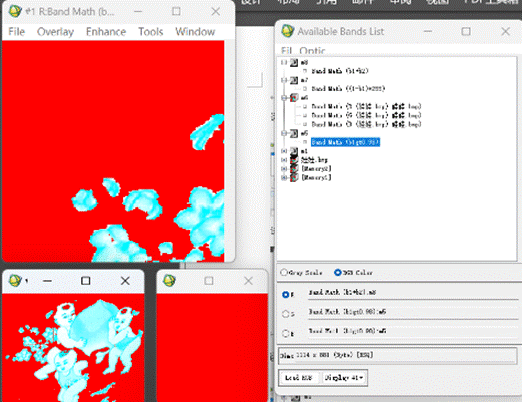Select Band Math (b1*b2) band under m8
This screenshot has height=402, width=522.
340,71
